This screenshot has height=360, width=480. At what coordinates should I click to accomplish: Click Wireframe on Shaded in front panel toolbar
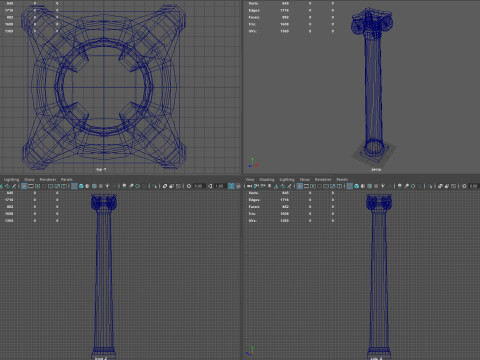(x=94, y=186)
